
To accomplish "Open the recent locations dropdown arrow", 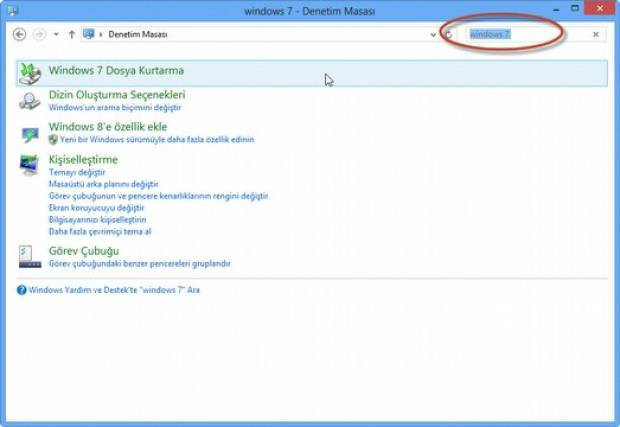I will (56, 34).
